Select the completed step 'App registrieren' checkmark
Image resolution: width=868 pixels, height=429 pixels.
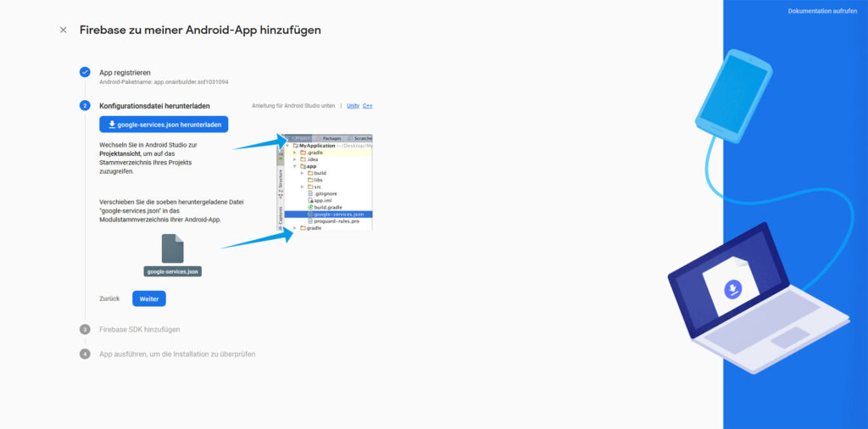coord(85,73)
